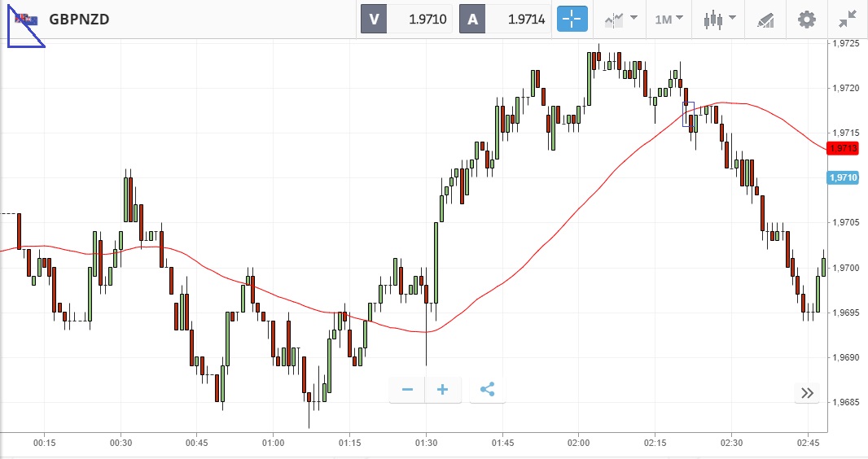The width and height of the screenshot is (868, 459).
Task: Click the small blue rectangle marker on chart
Action: click(688, 113)
